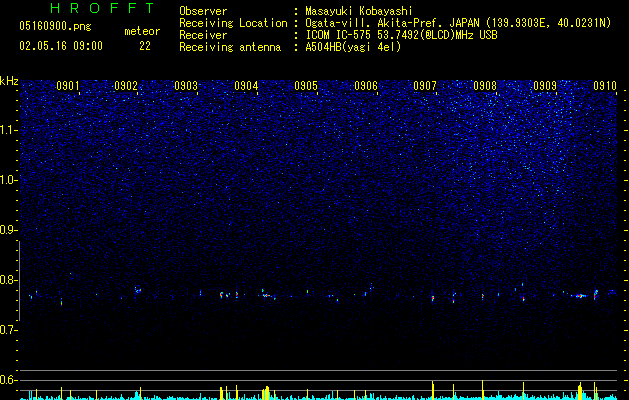The image size is (629, 400).
Task: Click the 0.6 frequency axis label
Action: (x=9, y=380)
